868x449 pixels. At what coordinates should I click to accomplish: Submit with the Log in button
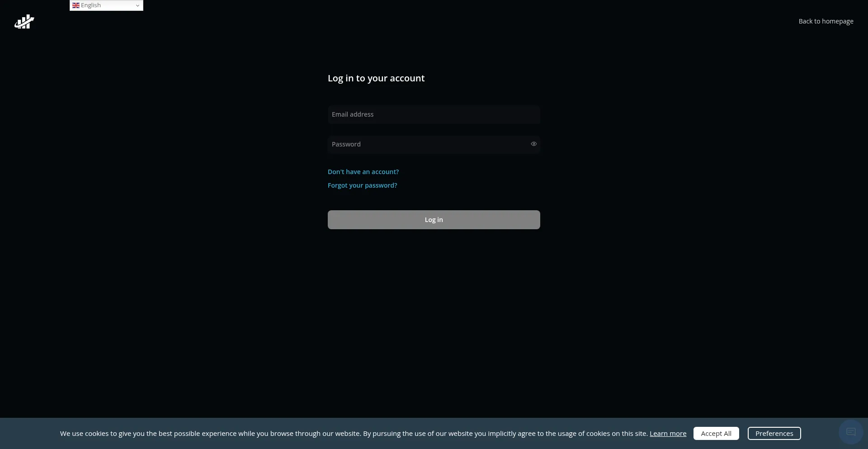coord(434,220)
